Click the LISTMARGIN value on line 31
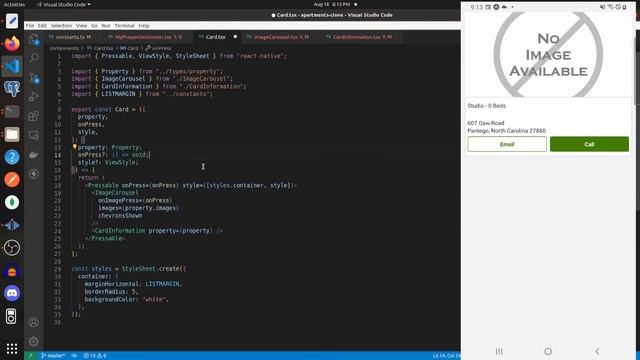Screen dimensions: 640x360 coord(162,284)
